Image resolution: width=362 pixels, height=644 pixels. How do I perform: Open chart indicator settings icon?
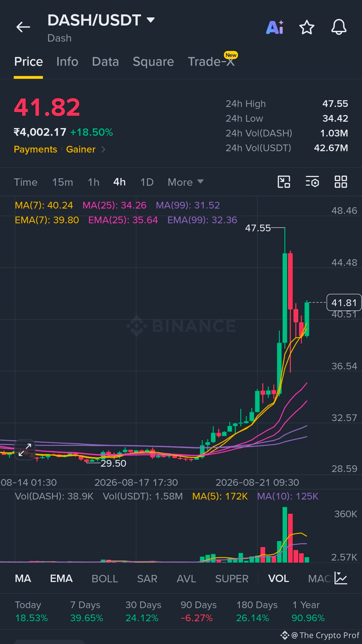pyautogui.click(x=312, y=182)
